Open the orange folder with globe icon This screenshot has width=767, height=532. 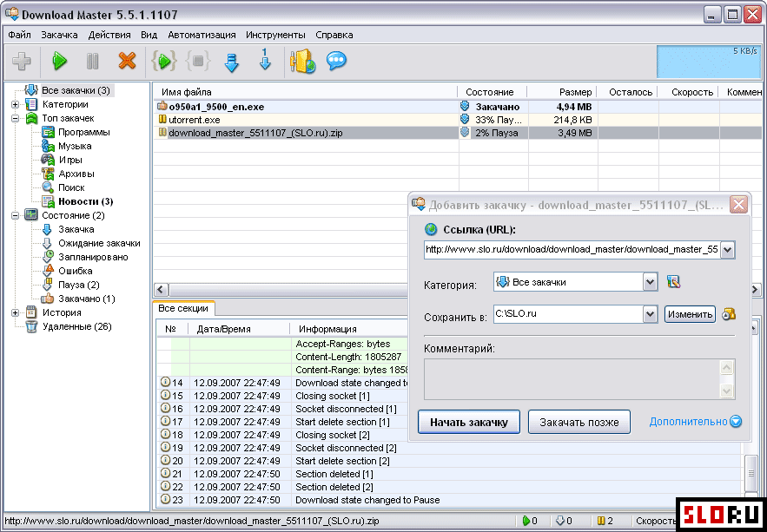point(302,61)
